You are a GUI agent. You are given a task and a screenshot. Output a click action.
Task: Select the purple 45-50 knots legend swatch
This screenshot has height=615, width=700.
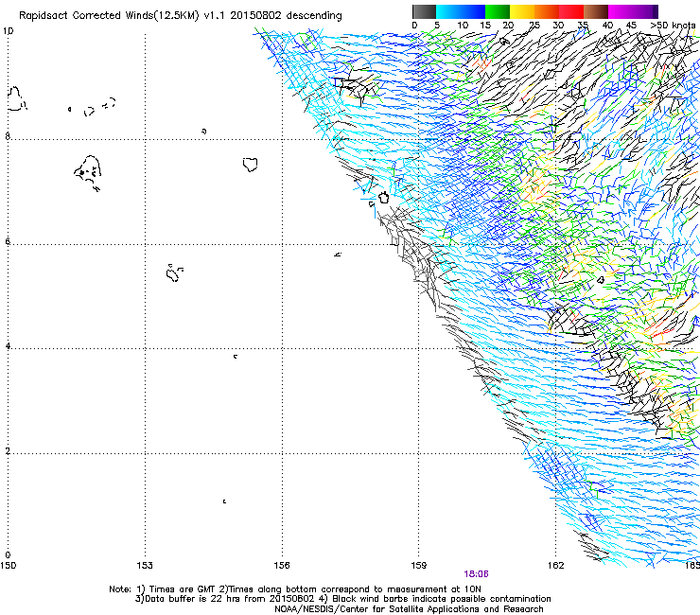click(644, 11)
